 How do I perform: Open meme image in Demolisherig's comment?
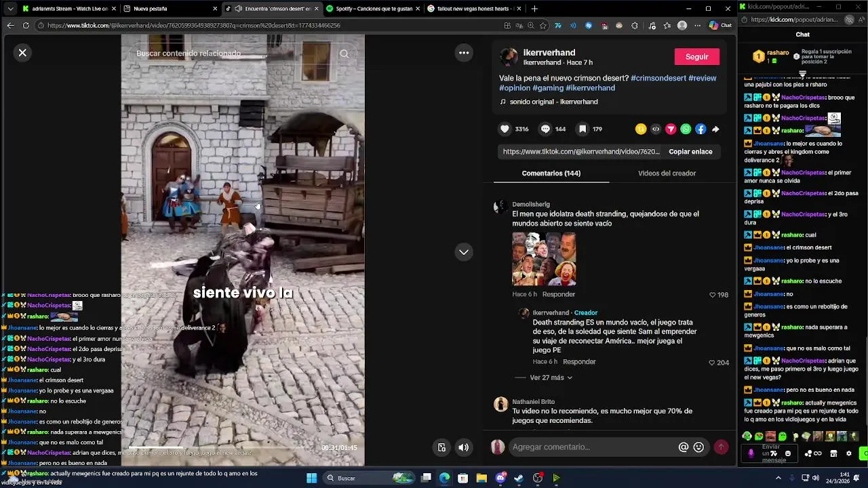pyautogui.click(x=544, y=259)
